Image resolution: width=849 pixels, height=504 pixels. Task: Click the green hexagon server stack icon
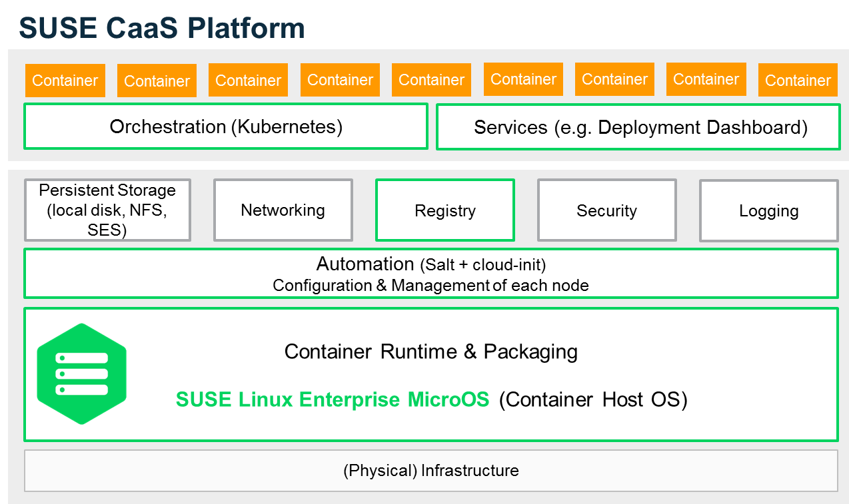tap(82, 374)
